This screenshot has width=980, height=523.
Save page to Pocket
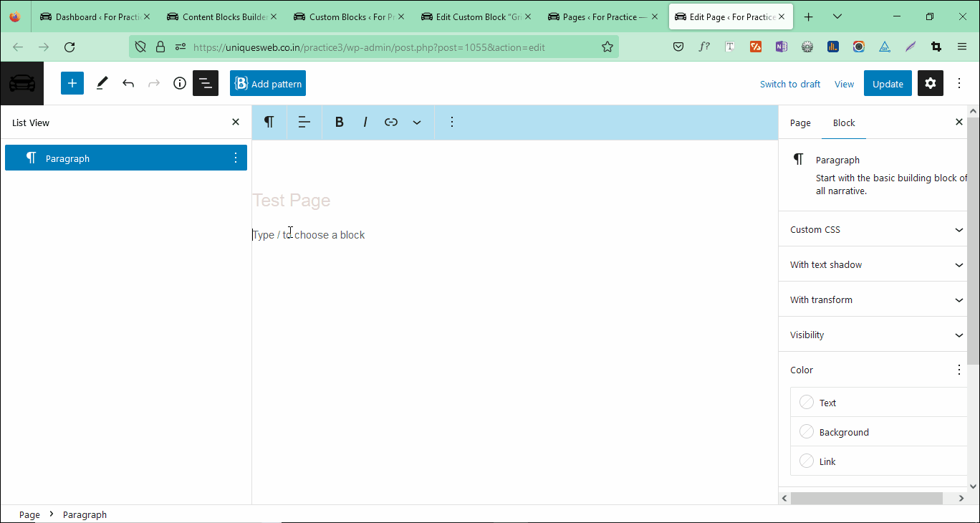[678, 47]
